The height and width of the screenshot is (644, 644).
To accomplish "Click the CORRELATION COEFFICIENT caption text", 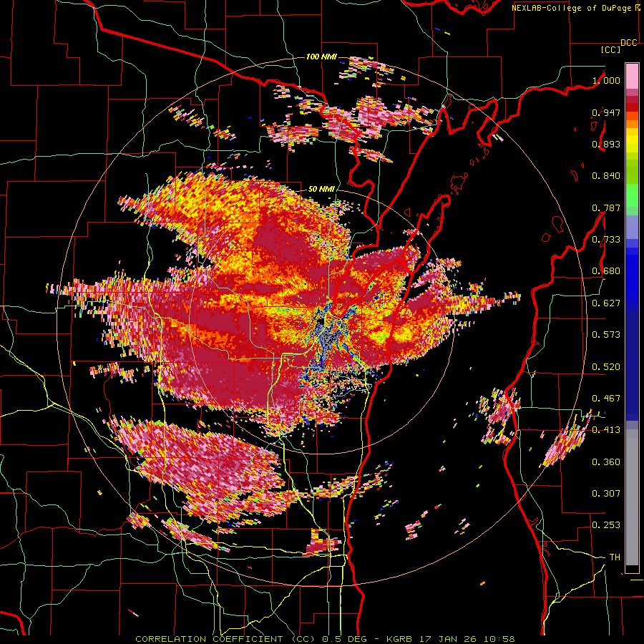I will click(x=209, y=639).
